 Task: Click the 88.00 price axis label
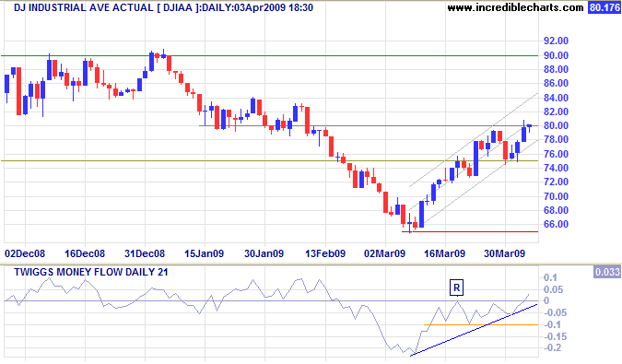pyautogui.click(x=557, y=69)
